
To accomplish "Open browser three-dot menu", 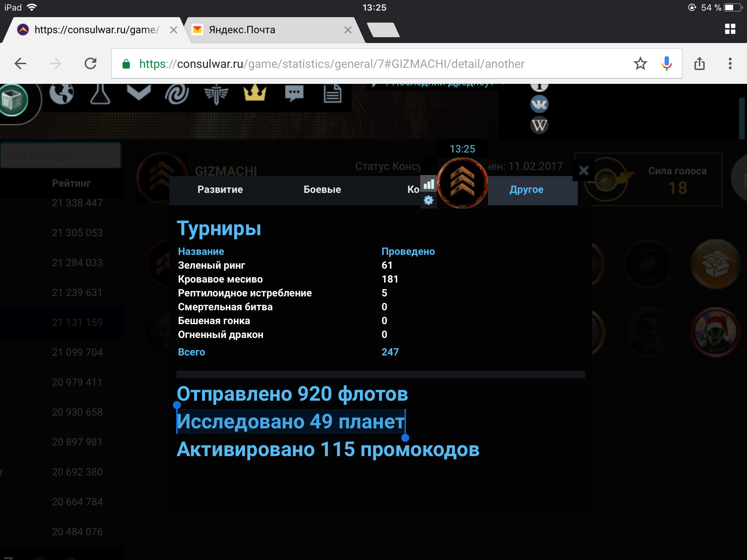I will (730, 64).
